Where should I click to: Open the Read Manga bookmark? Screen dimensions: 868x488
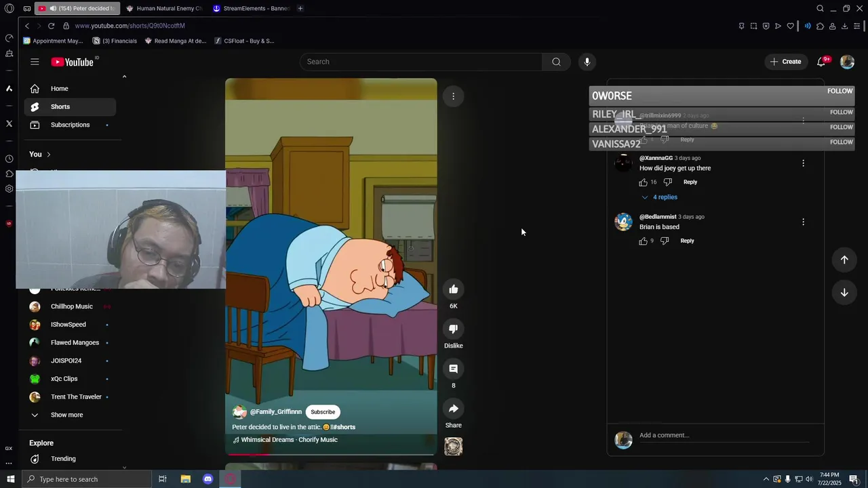pos(175,41)
